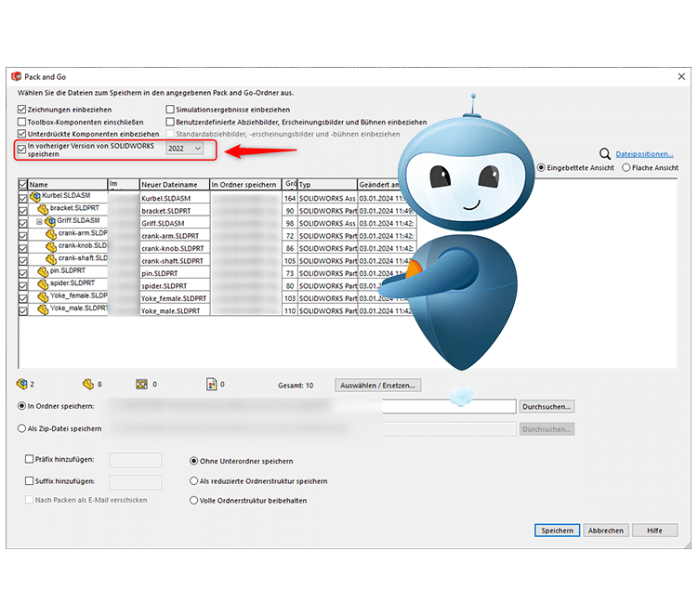Click the Kurbel.SLDASM assembly icon
Screen dimensions: 698x616
pos(34,196)
